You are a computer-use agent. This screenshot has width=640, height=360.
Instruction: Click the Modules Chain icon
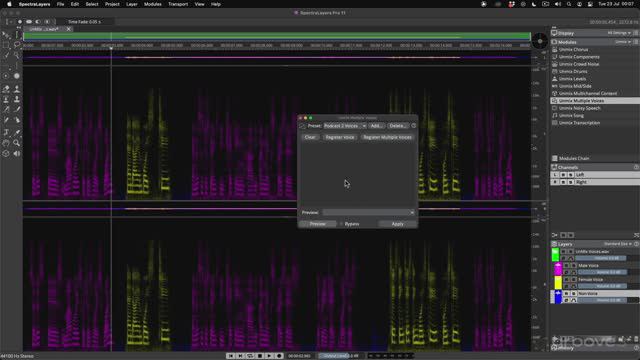pyautogui.click(x=554, y=158)
